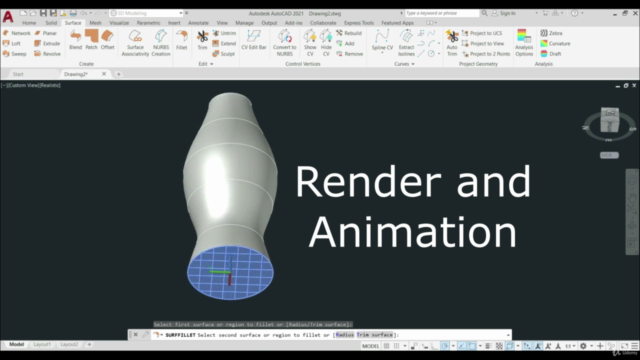Open the Visualize ribbon tab

click(119, 23)
